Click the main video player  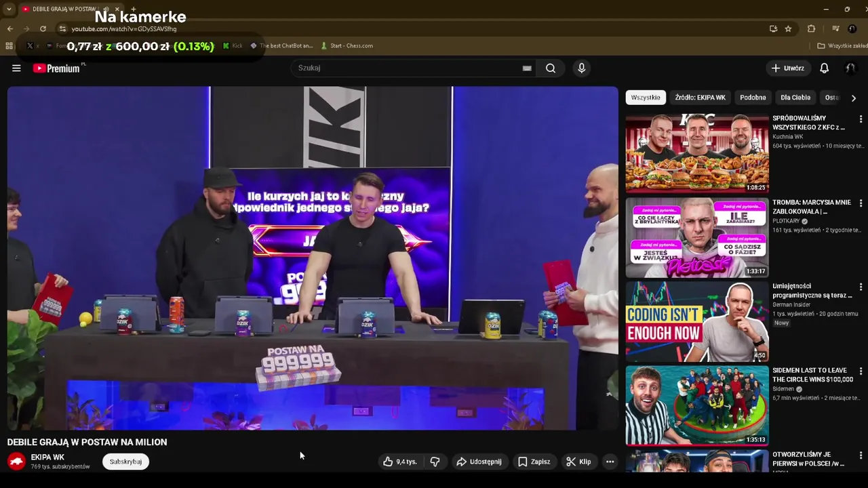pos(313,258)
